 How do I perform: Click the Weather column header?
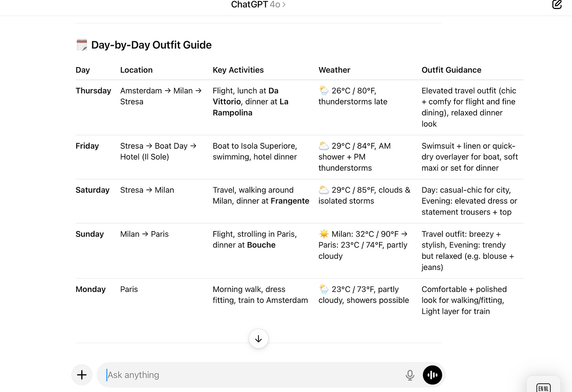point(334,70)
